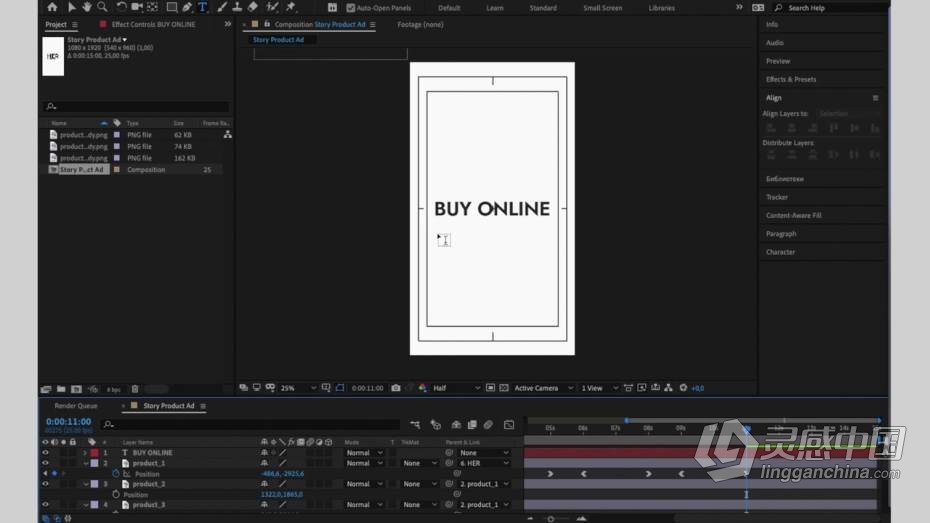
Task: Delete selected project item with trash icon
Action: point(135,390)
